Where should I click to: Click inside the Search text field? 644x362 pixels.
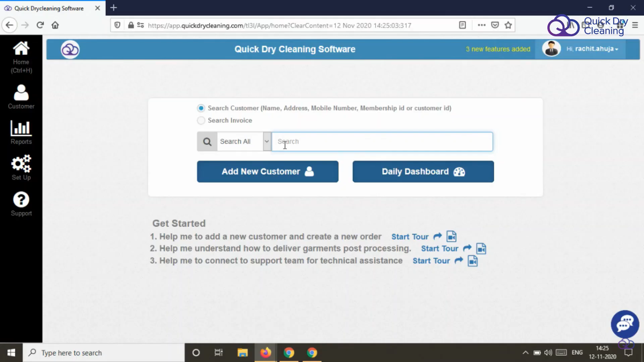(x=382, y=141)
